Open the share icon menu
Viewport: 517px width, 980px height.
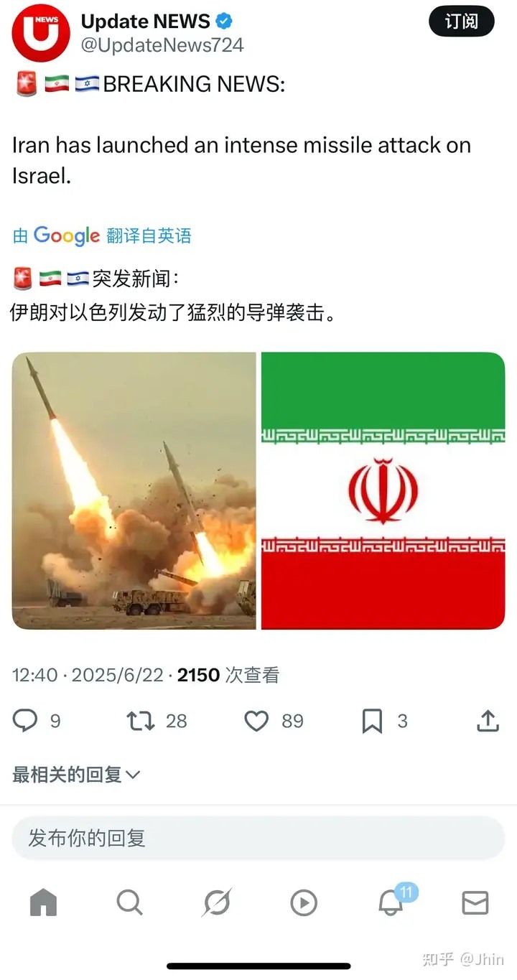click(x=488, y=720)
